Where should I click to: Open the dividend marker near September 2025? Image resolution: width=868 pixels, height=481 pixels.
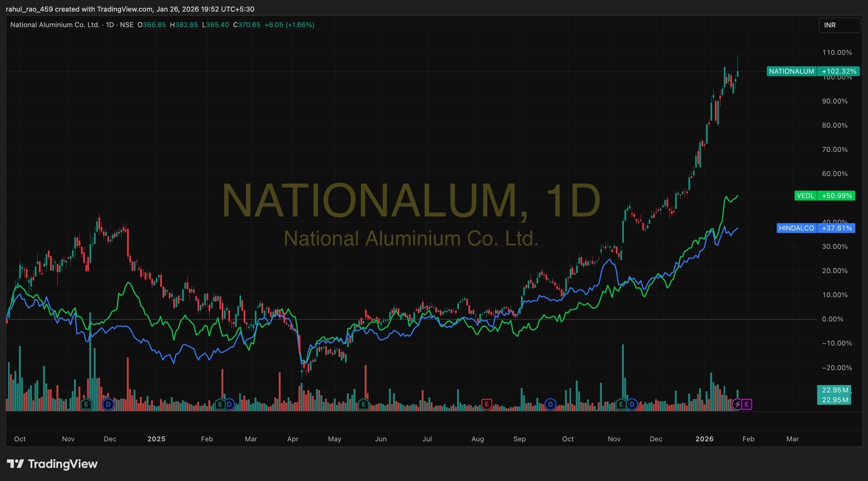550,404
